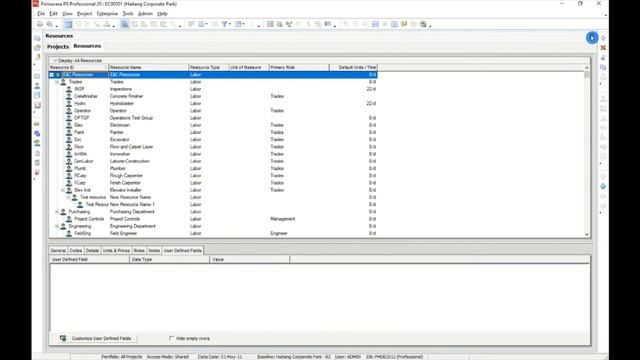The height and width of the screenshot is (360, 640).
Task: Click the Customize User Defined Fields button
Action: (97, 338)
